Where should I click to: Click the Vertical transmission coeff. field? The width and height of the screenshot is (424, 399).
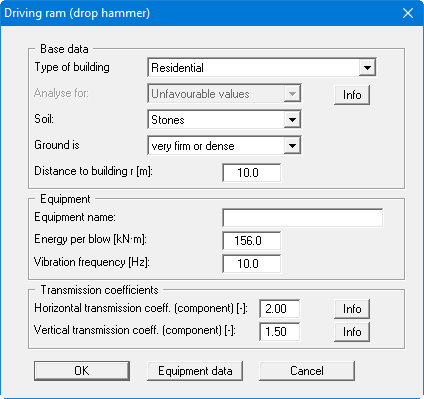tap(279, 332)
